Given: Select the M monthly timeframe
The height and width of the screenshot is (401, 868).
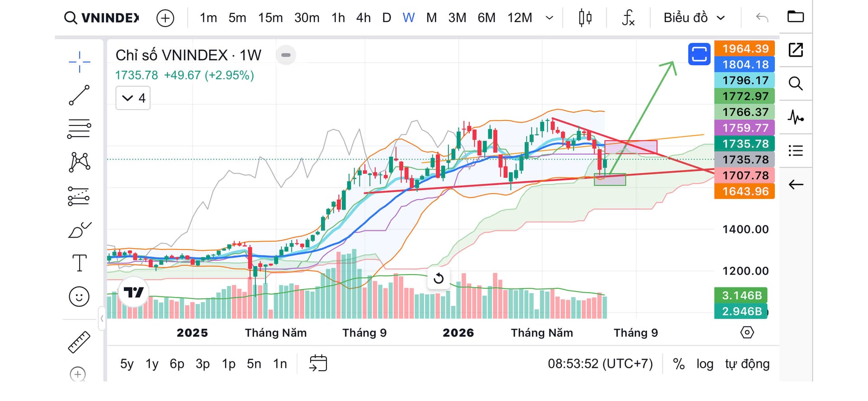Looking at the screenshot, I should (432, 18).
